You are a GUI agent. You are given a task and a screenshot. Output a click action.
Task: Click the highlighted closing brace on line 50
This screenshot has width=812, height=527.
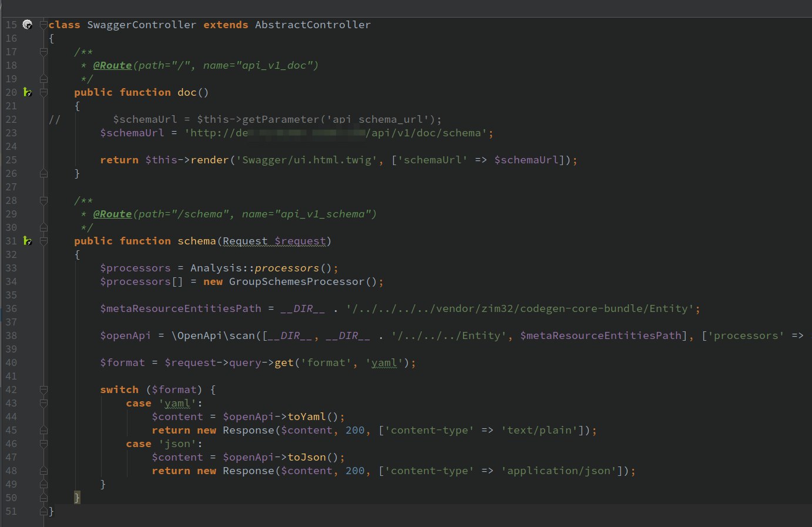[x=77, y=498]
